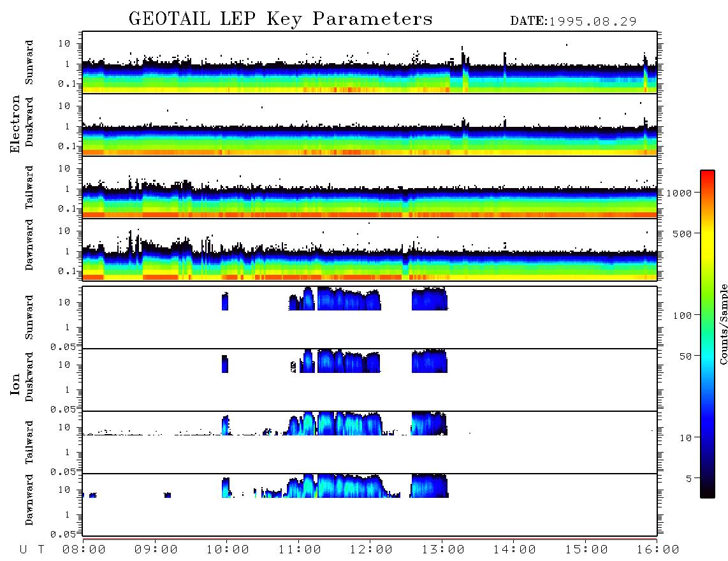Select the "DATE:1995.08.29" label
This screenshot has width=728, height=561.
[x=573, y=21]
